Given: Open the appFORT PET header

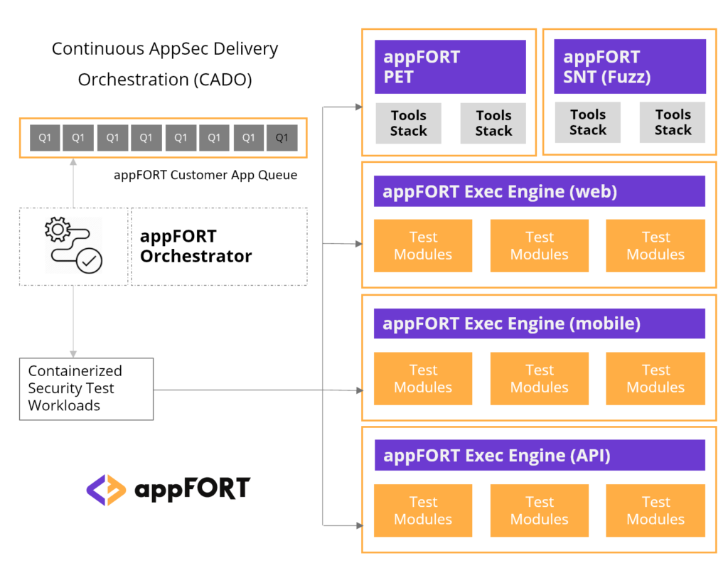Looking at the screenshot, I should pos(450,67).
